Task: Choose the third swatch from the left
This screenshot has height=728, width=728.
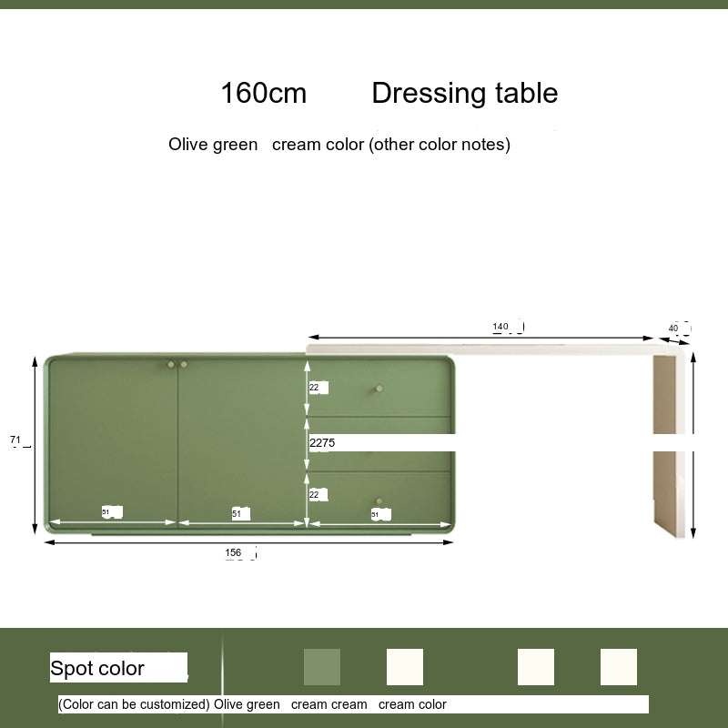Action: (536, 667)
